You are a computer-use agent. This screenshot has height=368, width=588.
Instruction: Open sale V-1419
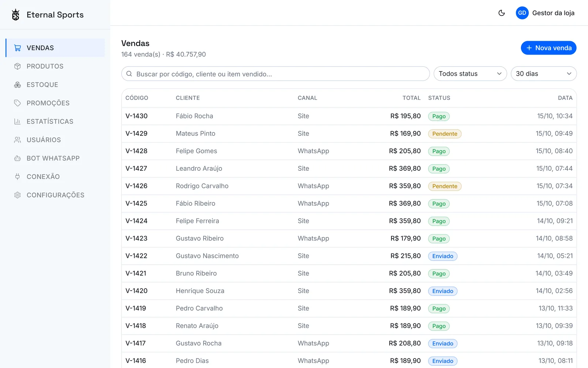(x=349, y=308)
